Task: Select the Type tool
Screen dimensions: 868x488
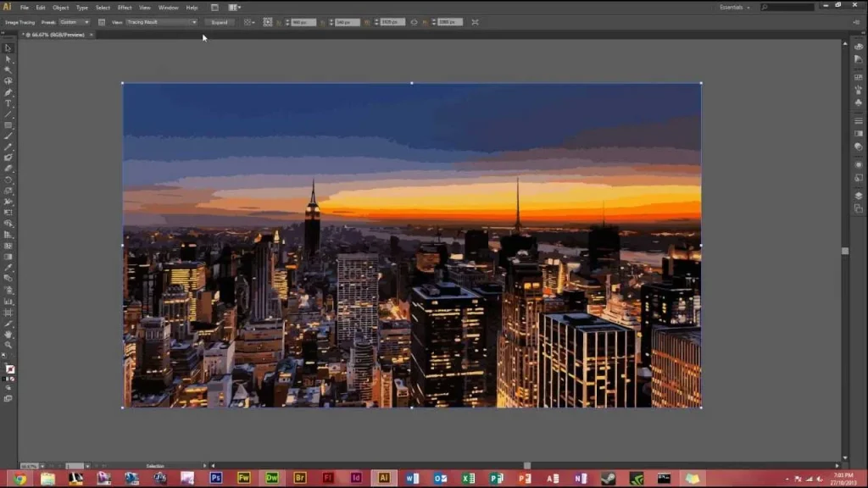Action: tap(8, 103)
